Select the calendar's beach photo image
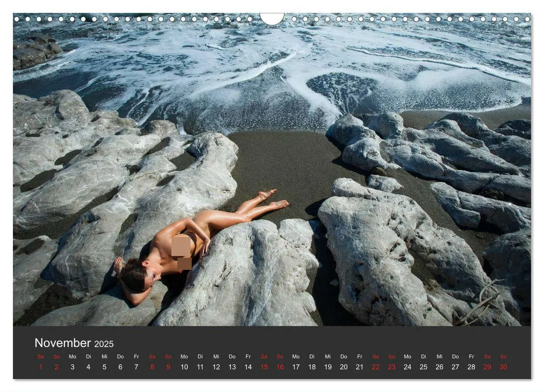Image resolution: width=544 pixels, height=392 pixels. [272, 170]
